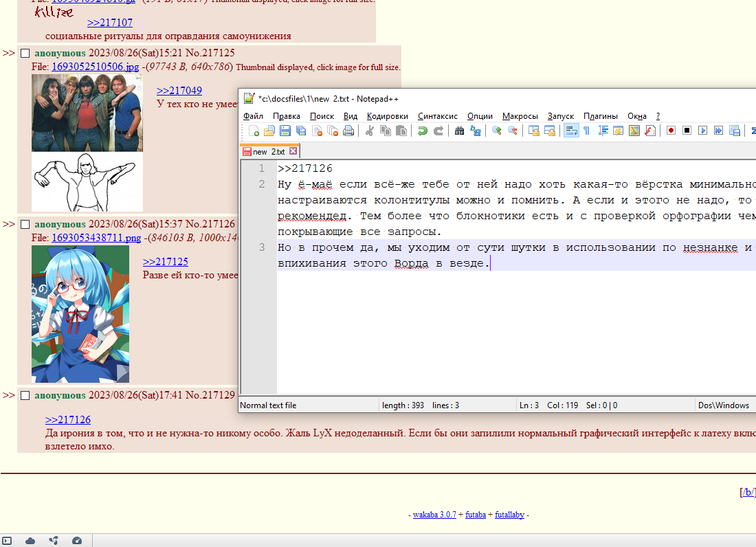The image size is (756, 547).
Task: Close the new 2.txt tab
Action: tap(293, 151)
